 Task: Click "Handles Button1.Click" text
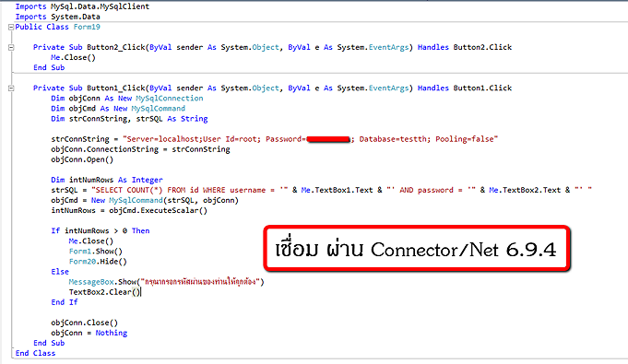pos(465,88)
